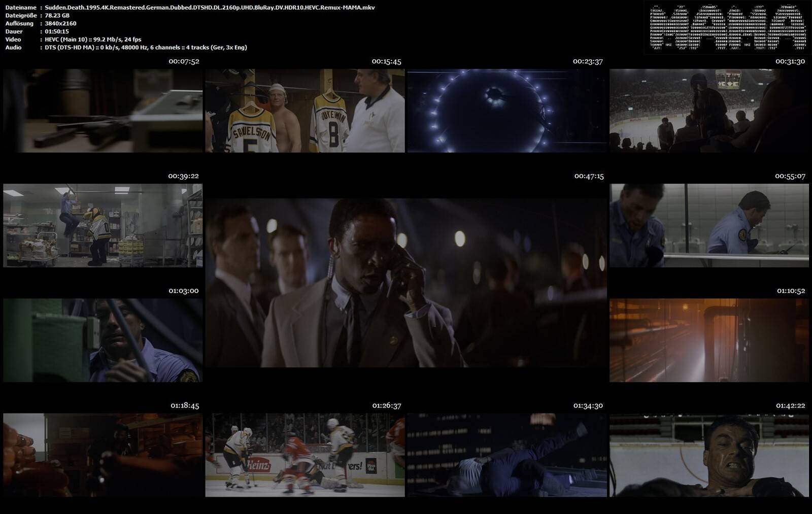Click the 00:47:15 timestamp label
Screen dimensions: 812x514
589,176
